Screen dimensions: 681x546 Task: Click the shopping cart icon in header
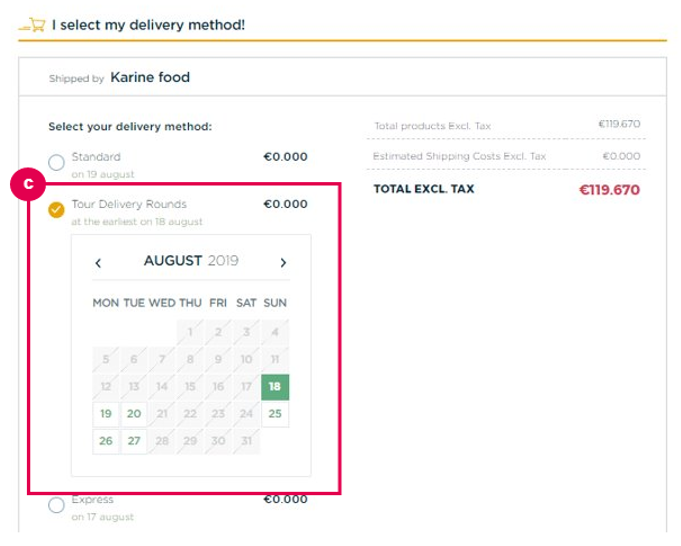pyautogui.click(x=33, y=25)
